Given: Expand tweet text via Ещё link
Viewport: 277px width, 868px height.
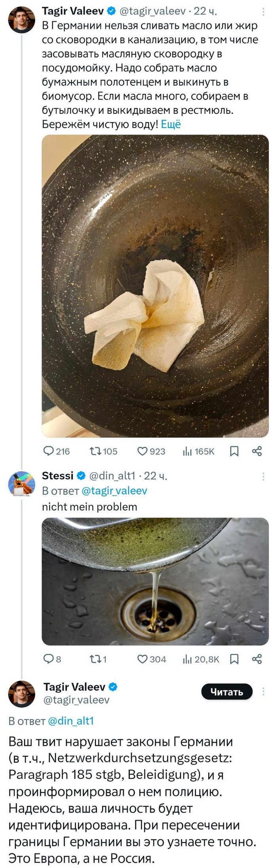Looking at the screenshot, I should click(x=171, y=124).
